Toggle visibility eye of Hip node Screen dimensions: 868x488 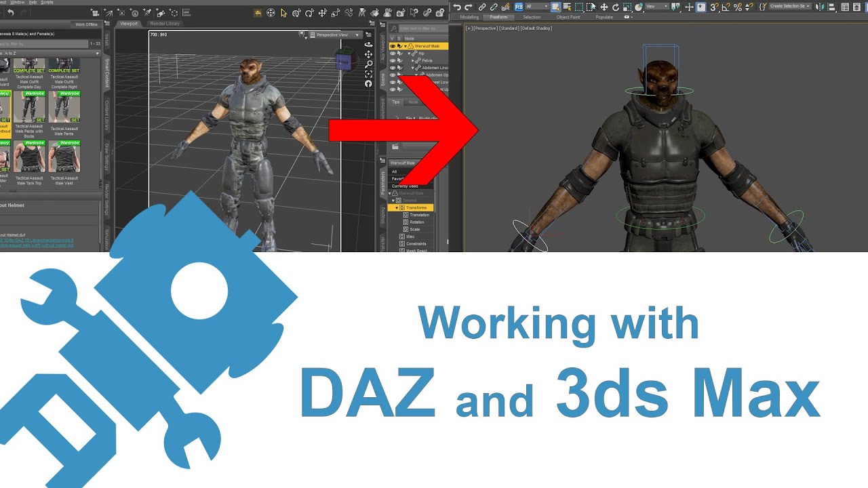393,54
